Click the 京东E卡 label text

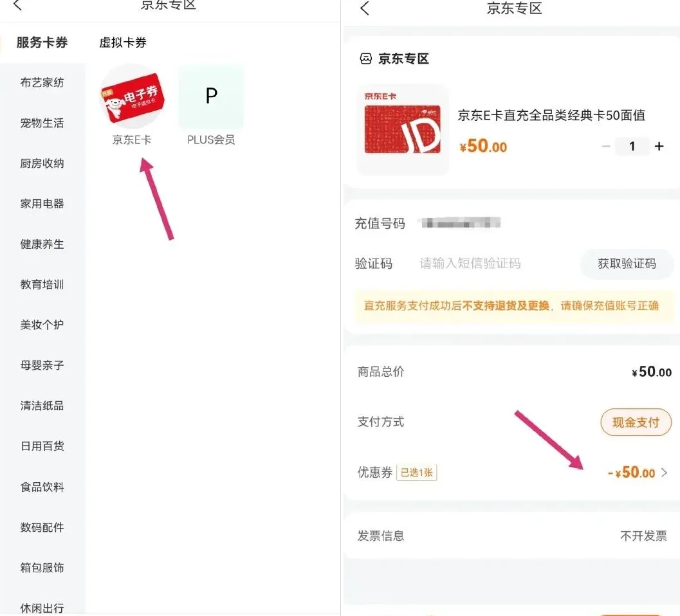click(x=132, y=140)
